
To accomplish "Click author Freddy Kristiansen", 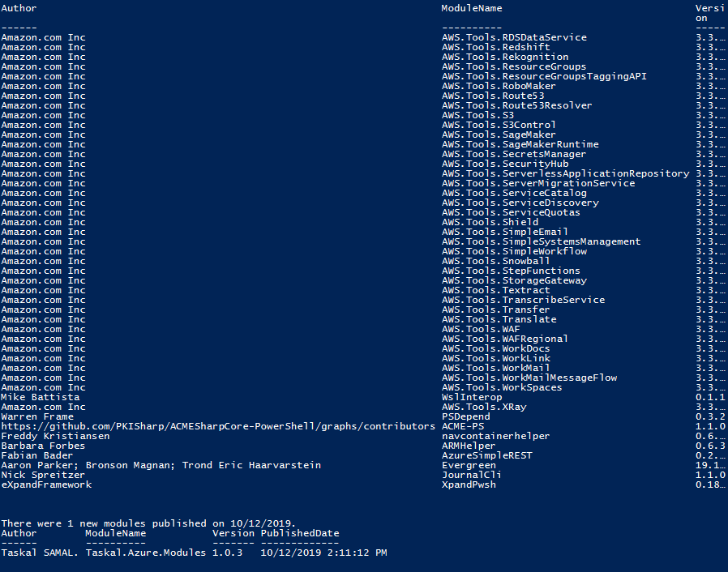I will [x=55, y=437].
